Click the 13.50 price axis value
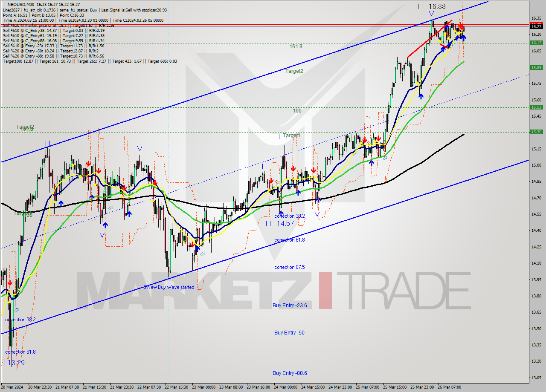The image size is (546, 392). click(x=536, y=329)
